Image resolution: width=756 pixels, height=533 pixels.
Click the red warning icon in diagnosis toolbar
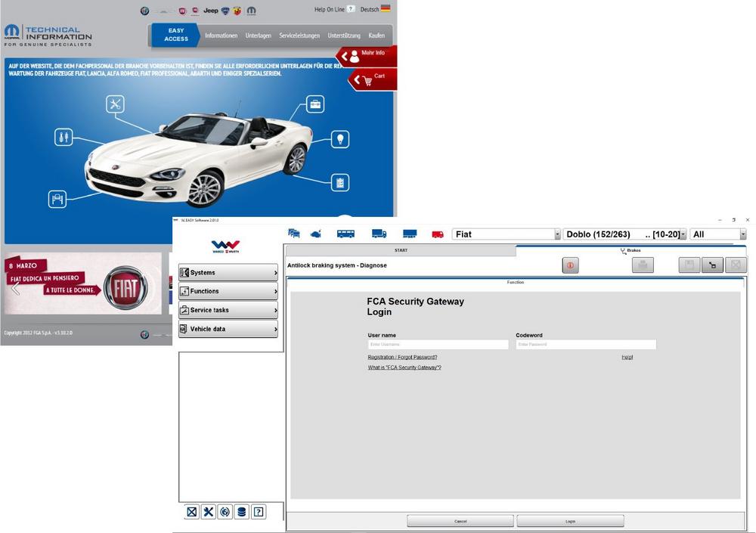click(570, 265)
